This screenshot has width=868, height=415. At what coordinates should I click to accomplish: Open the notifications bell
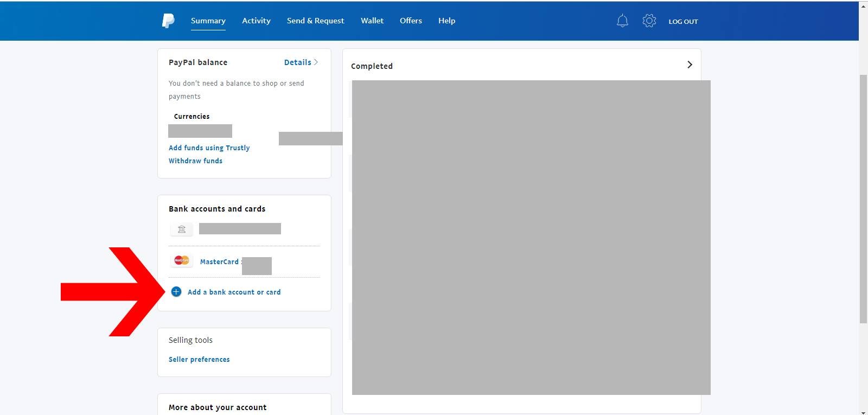tap(622, 21)
